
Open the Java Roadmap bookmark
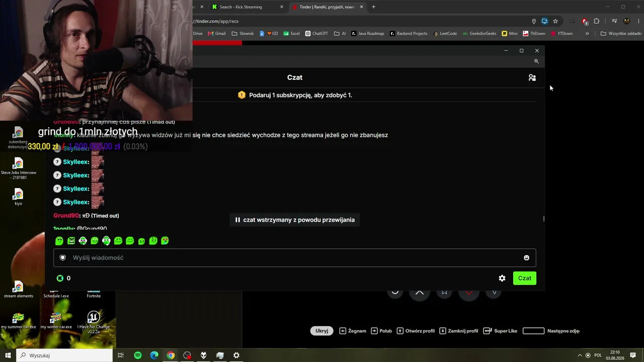pyautogui.click(x=368, y=34)
